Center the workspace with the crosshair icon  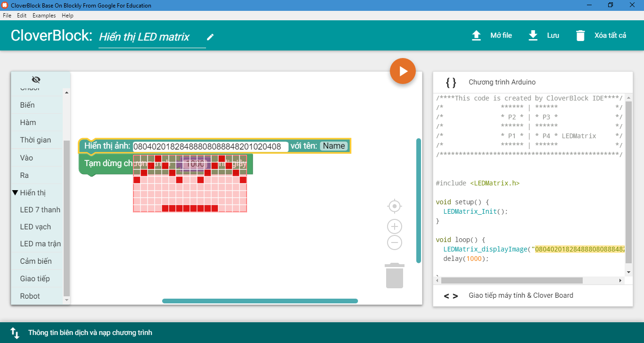(394, 206)
